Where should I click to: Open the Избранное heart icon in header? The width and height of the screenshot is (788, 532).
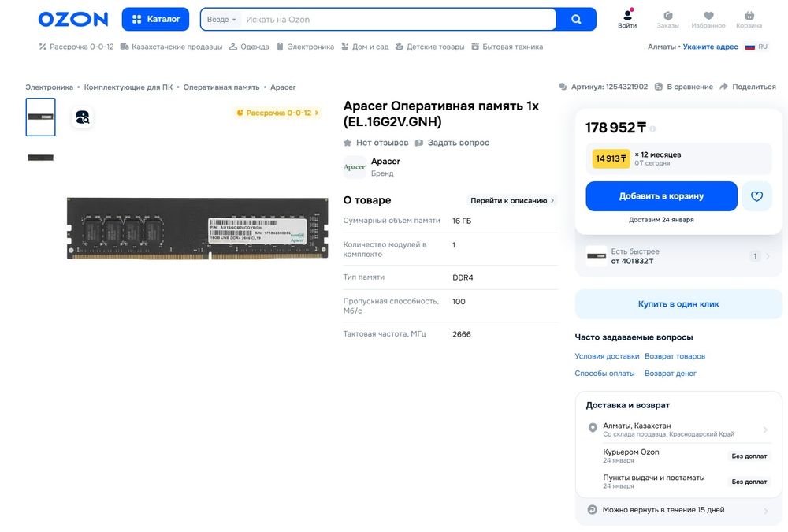pos(708,20)
